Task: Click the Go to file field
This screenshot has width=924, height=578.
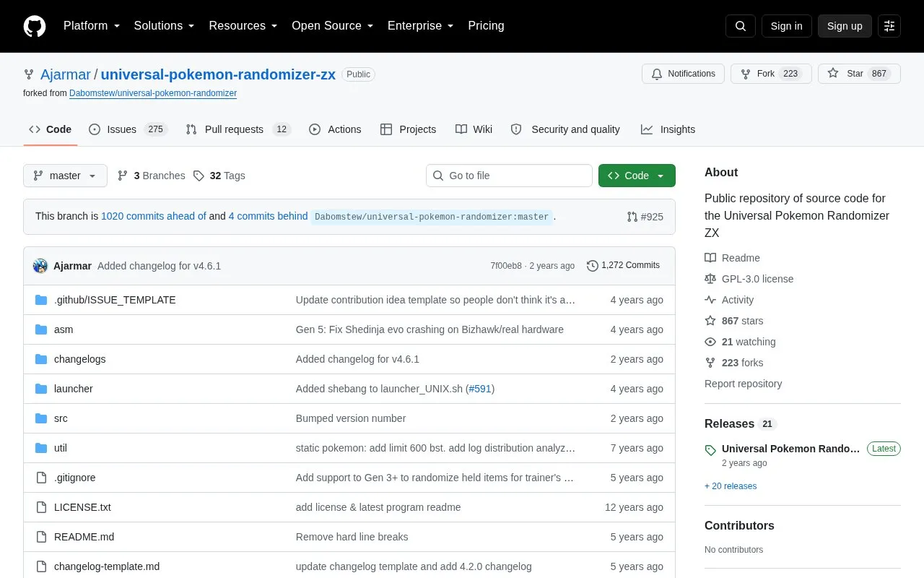Action: click(x=509, y=176)
